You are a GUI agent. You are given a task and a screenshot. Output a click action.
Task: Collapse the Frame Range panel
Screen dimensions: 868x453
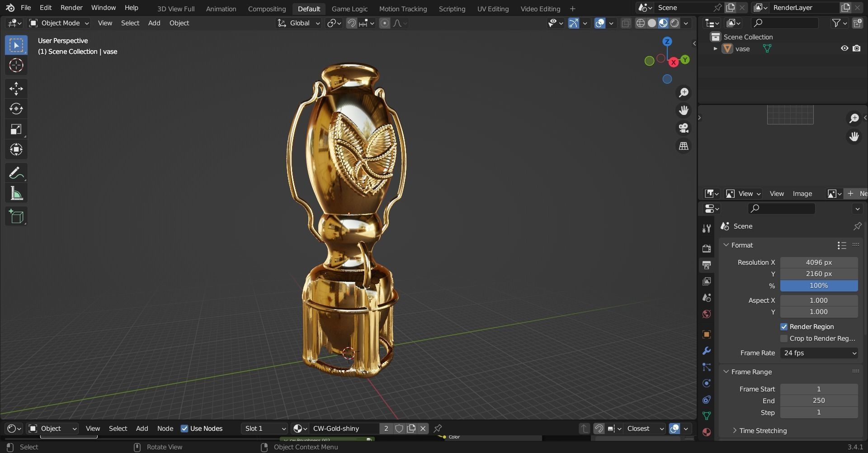(726, 372)
